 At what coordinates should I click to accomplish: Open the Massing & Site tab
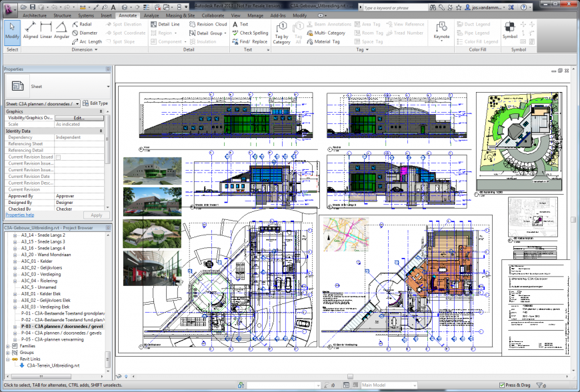[x=181, y=14]
